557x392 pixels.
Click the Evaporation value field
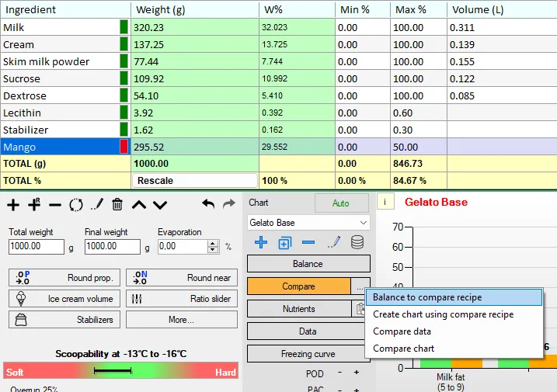[x=183, y=246]
